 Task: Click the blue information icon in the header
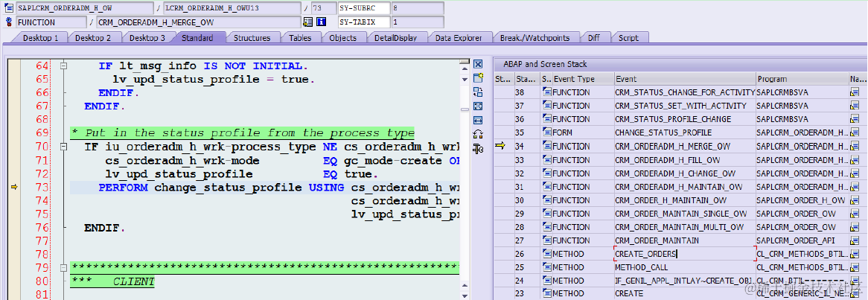[322, 22]
